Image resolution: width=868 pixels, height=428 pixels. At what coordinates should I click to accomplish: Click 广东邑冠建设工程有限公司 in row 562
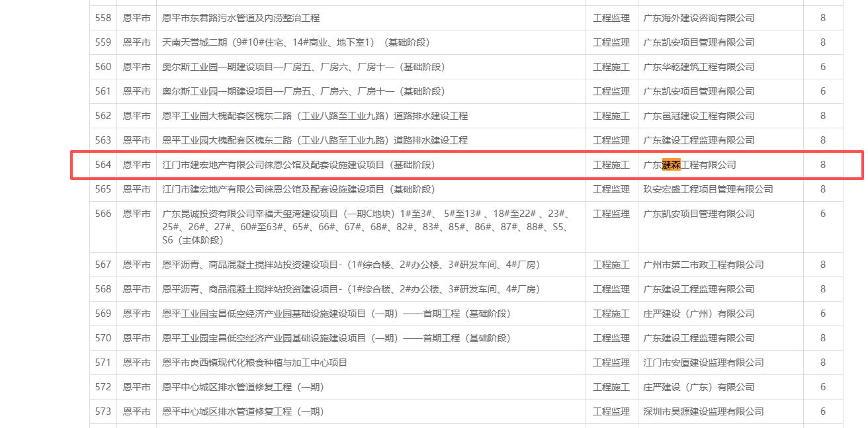699,116
